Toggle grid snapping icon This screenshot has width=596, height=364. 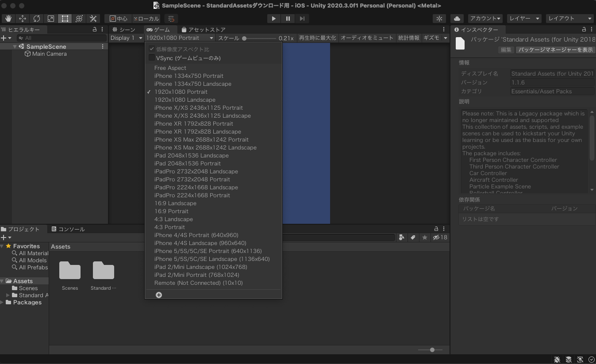[x=171, y=19]
